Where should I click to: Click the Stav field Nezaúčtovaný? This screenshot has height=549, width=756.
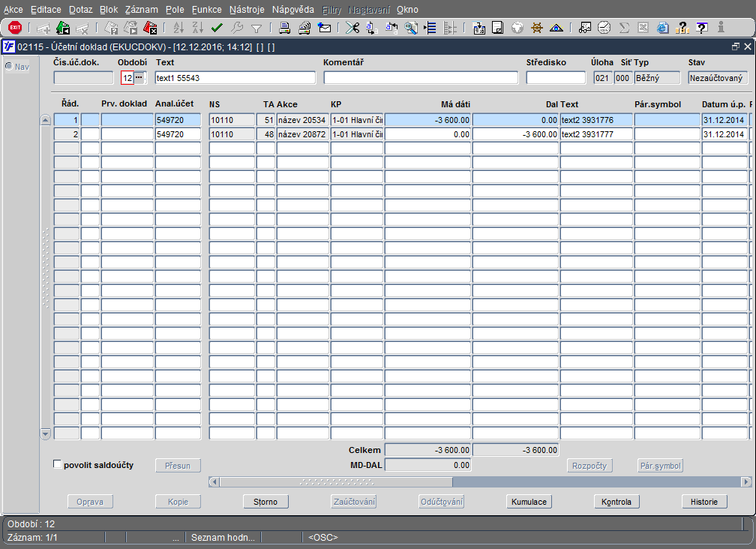tap(718, 77)
